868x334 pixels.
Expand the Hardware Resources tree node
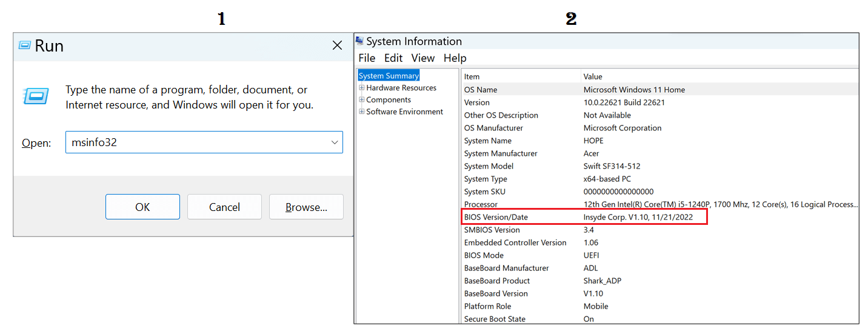pos(362,88)
